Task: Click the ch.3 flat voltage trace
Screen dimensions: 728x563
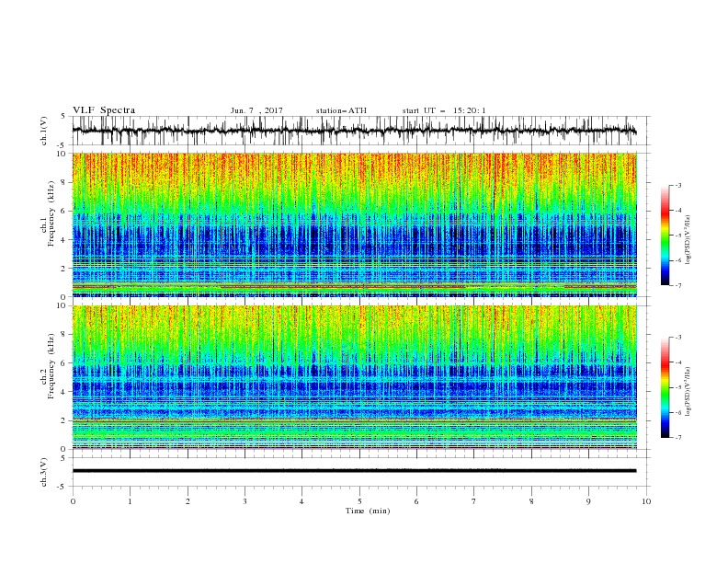Action: (354, 471)
